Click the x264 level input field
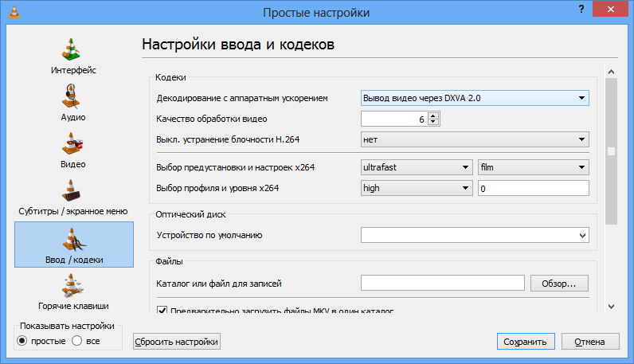 [533, 189]
